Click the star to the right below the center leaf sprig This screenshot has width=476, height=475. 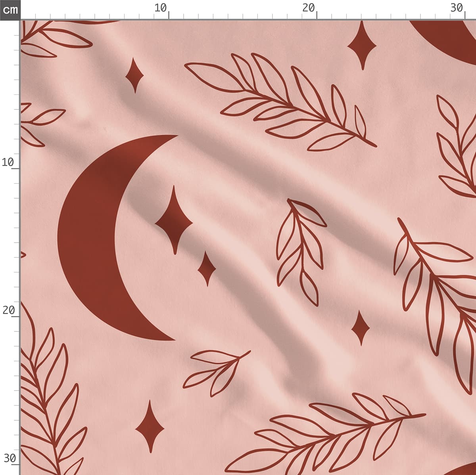click(x=360, y=328)
